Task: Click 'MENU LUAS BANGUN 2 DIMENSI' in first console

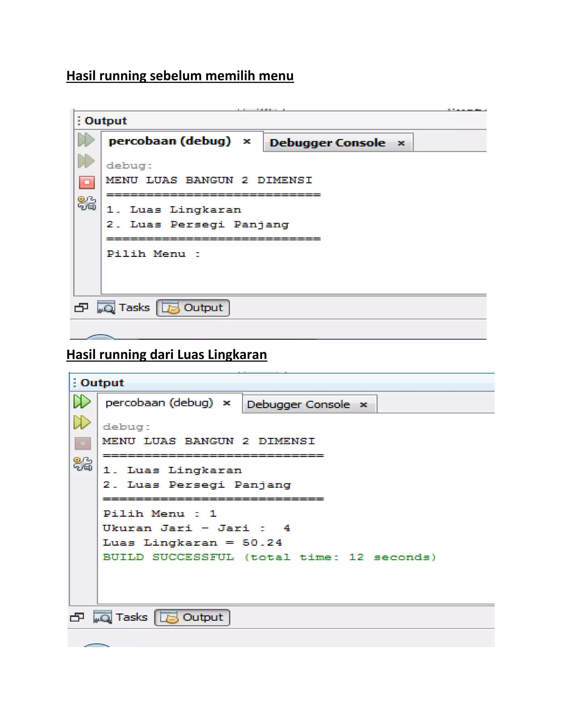Action: pos(209,180)
